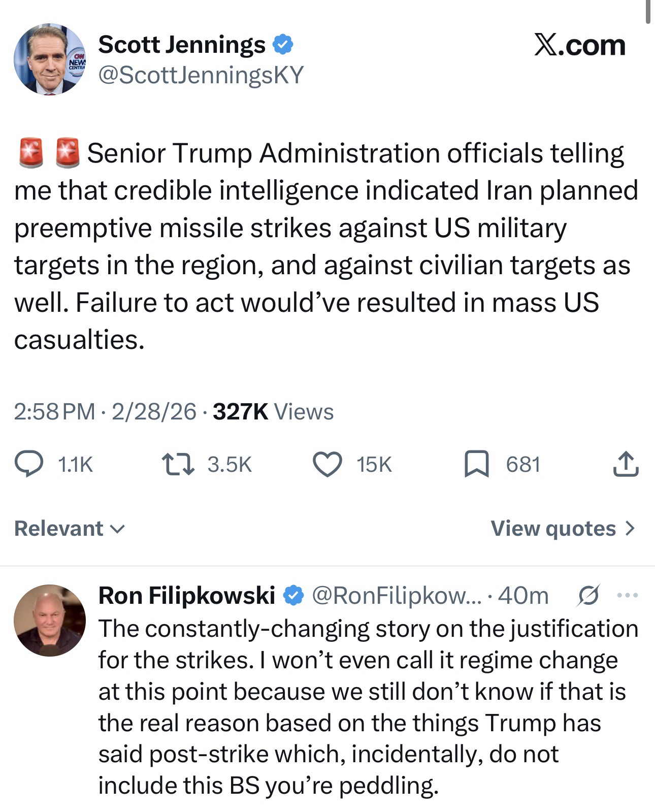Click the reply comment bubble icon
The width and height of the screenshot is (655, 812).
point(28,464)
